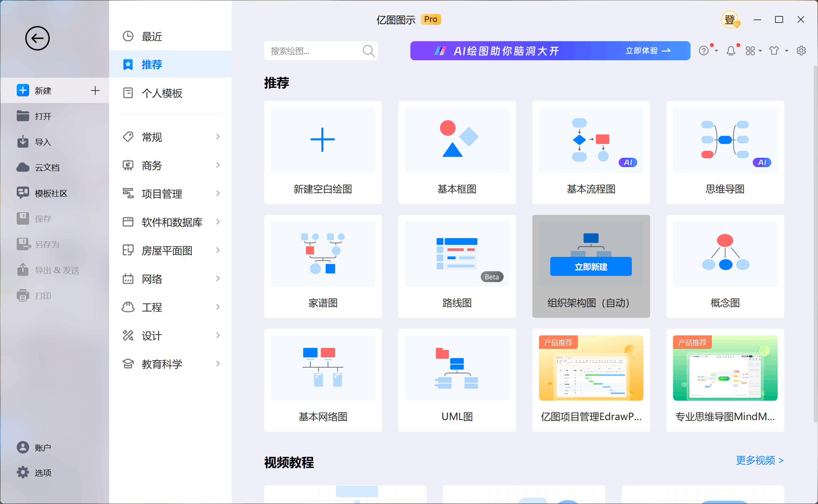Choose the 家谱图 template
Screen dimensions: 818x504
(323, 266)
